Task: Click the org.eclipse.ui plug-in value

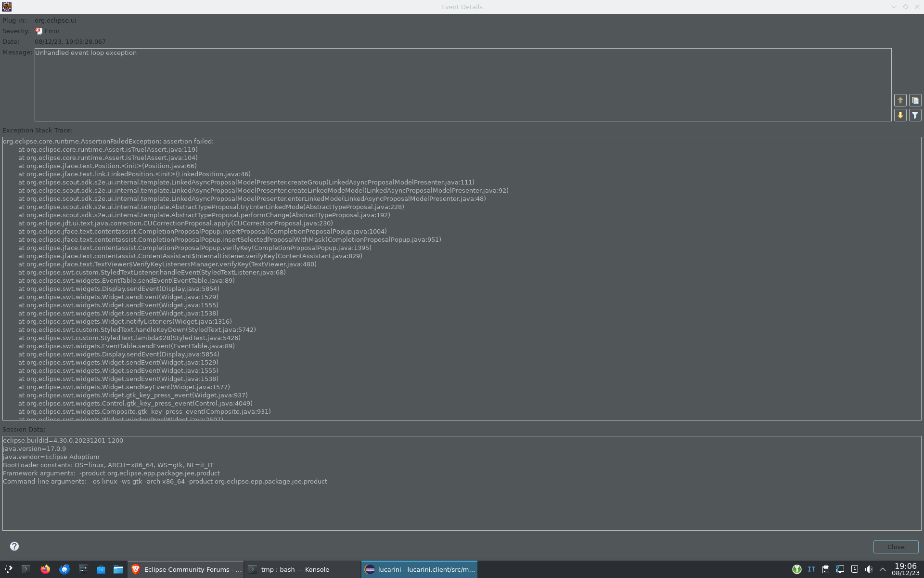Action: click(55, 21)
